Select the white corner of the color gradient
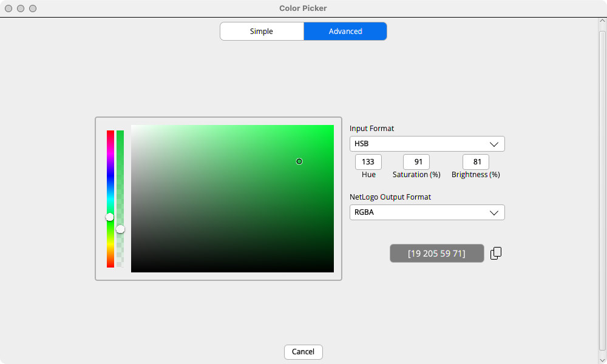 tap(133, 127)
